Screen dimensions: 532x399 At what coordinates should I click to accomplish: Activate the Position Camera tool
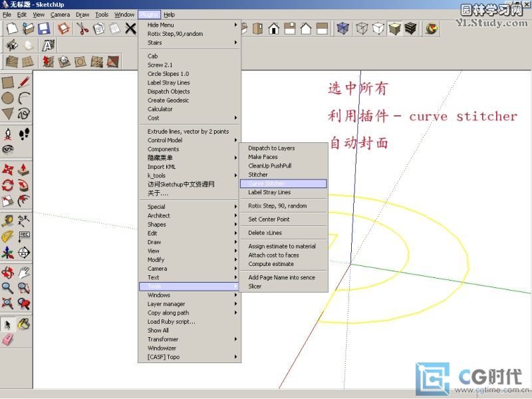pos(8,134)
